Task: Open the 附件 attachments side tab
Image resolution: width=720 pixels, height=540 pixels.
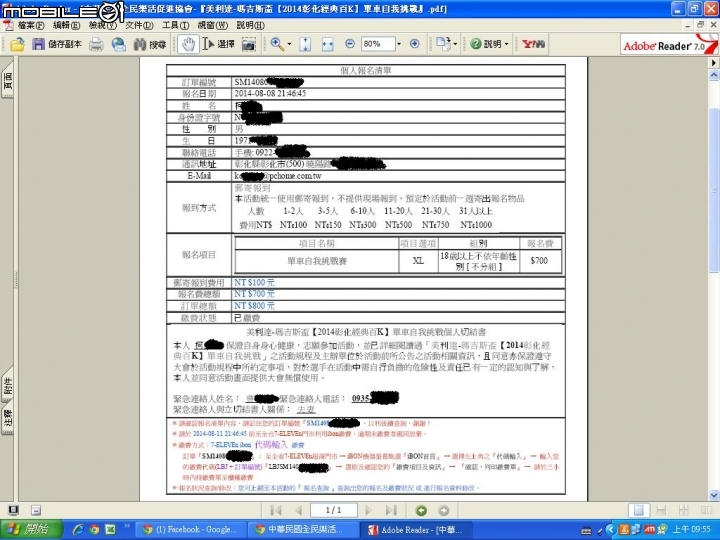Action: pyautogui.click(x=8, y=386)
